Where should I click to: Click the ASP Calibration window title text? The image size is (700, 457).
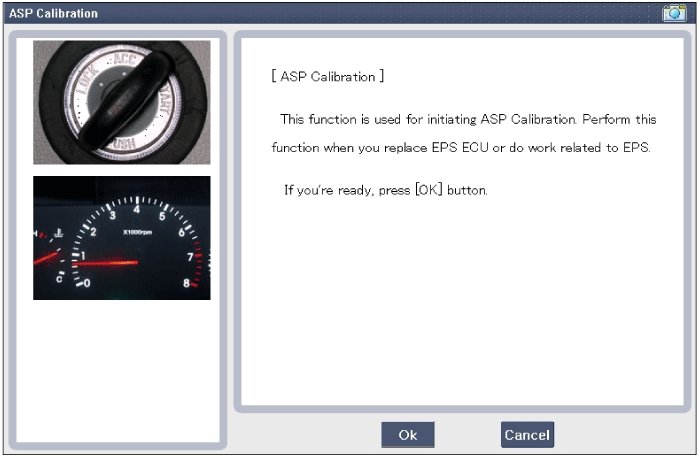coord(54,14)
